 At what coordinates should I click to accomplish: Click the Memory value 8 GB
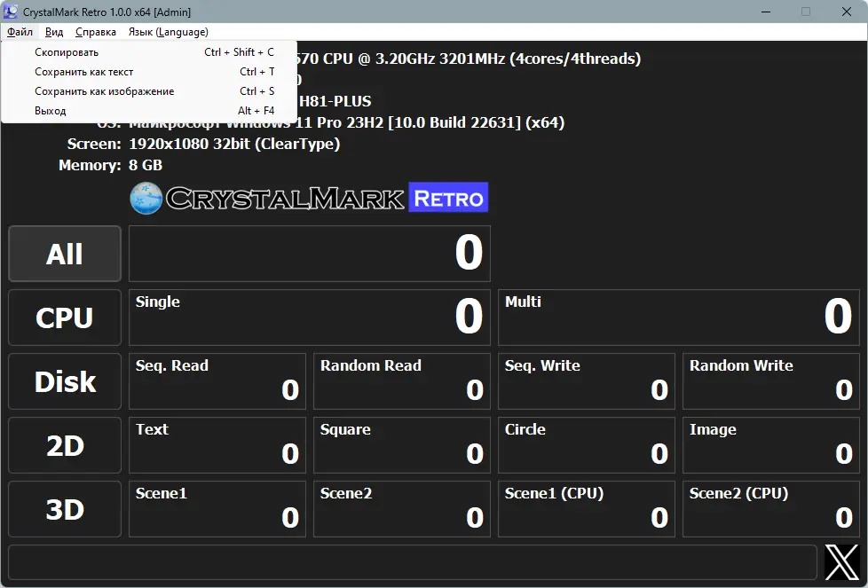click(146, 165)
